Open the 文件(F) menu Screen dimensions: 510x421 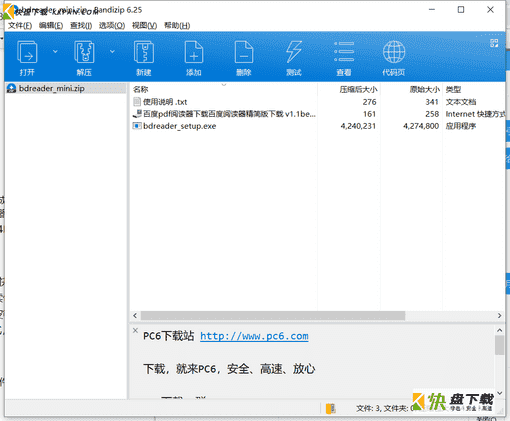coord(20,26)
